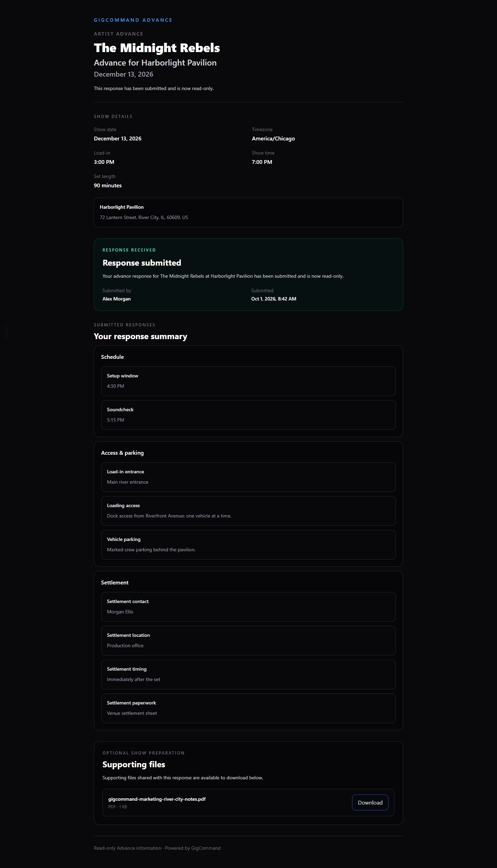497x868 pixels.
Task: Click the read-only notice under the header date
Action: pos(154,88)
